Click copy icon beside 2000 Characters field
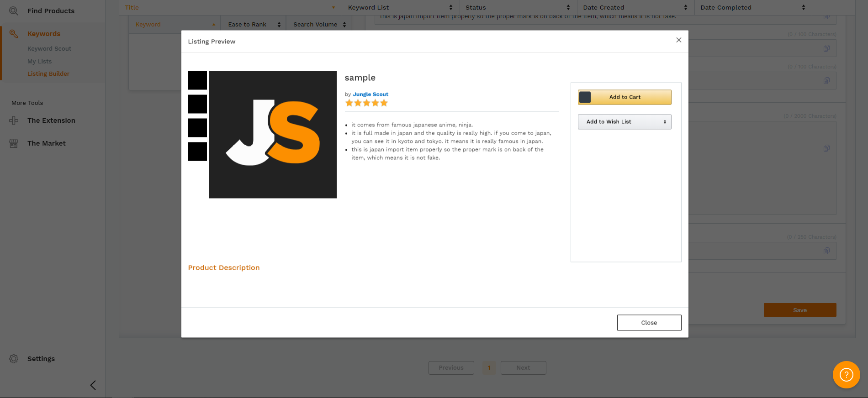Image resolution: width=868 pixels, height=398 pixels. coord(826,148)
